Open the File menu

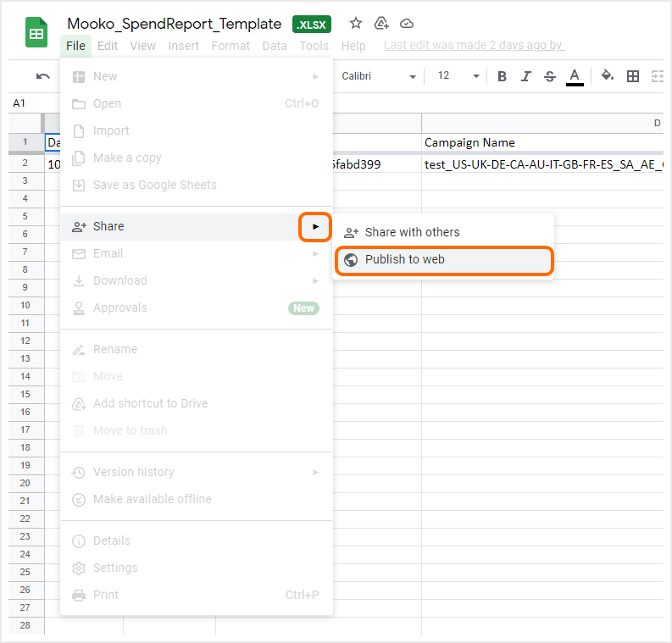click(x=76, y=46)
